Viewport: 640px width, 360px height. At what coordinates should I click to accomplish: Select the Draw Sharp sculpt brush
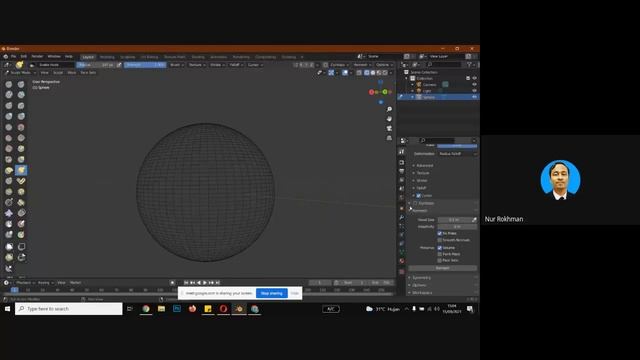click(21, 84)
